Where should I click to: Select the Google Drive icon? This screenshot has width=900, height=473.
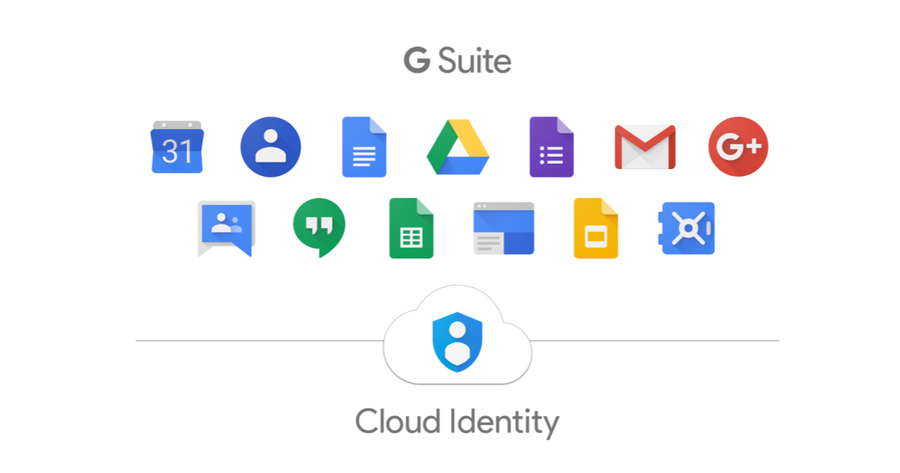tap(457, 147)
